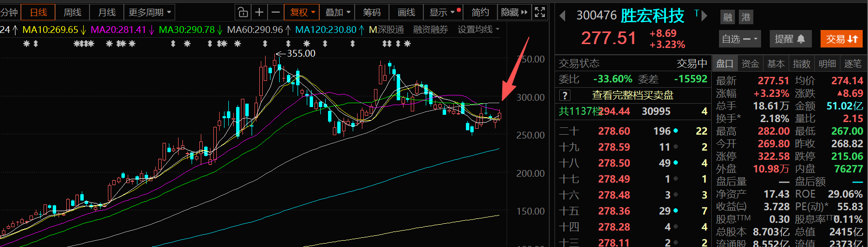Click the 融资融券 label
This screenshot has height=247, width=868.
coord(430,30)
